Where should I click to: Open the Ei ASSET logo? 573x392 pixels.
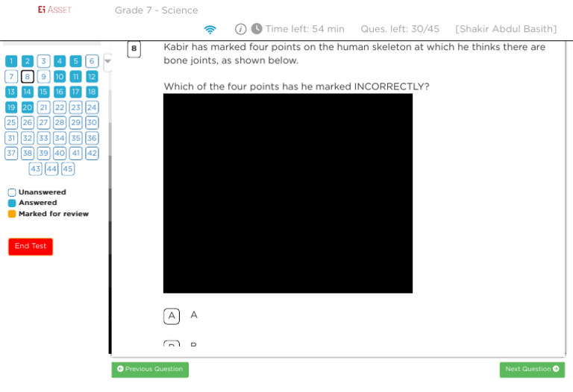click(x=54, y=10)
